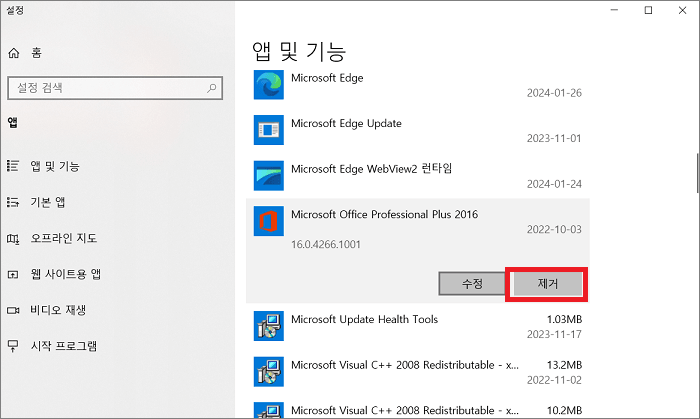Click version text 16.0.4266.1001
Viewport: 700px width, 419px height.
(326, 245)
